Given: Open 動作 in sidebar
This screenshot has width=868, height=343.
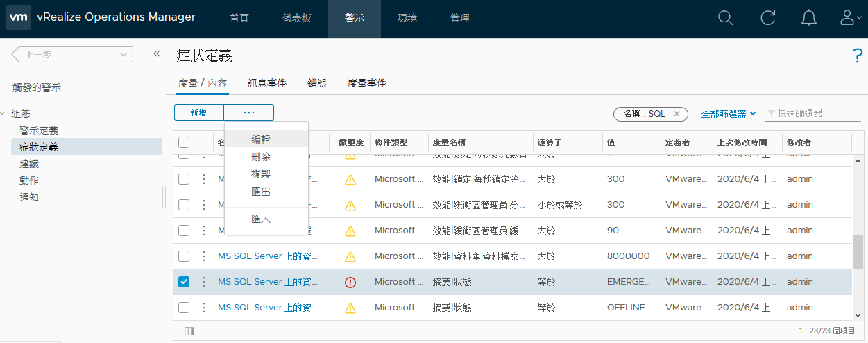Looking at the screenshot, I should pyautogui.click(x=29, y=181).
